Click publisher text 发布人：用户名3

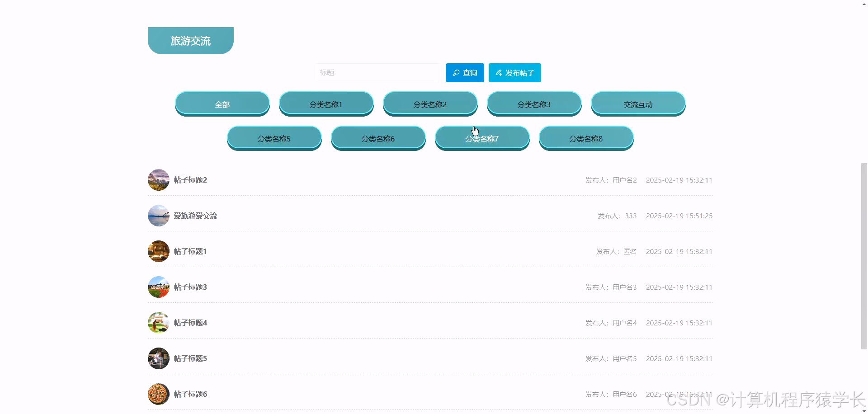[611, 287]
